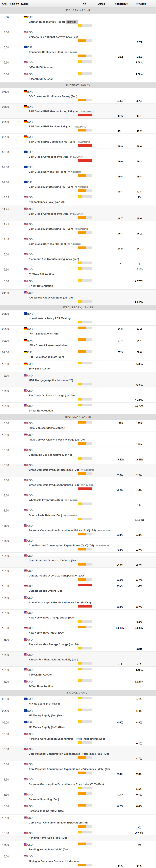Viewport: 156px width, 868px height.
Task: Click the EU flag for Non-Monetary Policy ECB Meeting
Action: [25, 313]
